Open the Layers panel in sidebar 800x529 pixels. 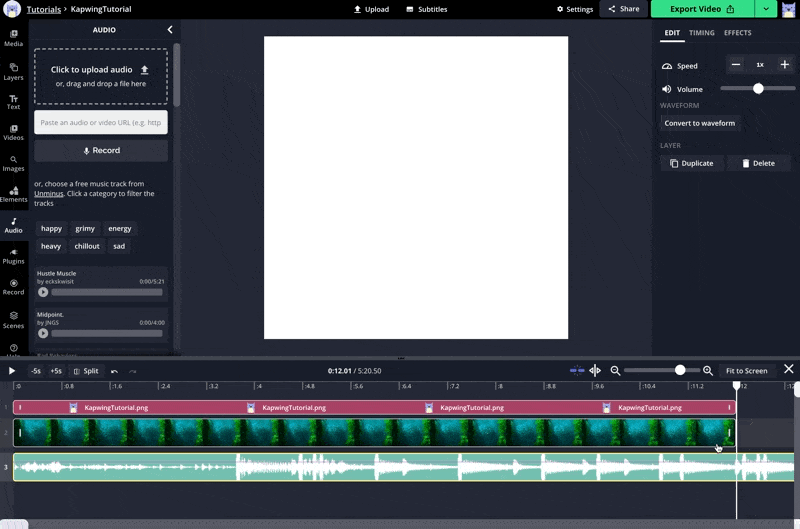[13, 71]
